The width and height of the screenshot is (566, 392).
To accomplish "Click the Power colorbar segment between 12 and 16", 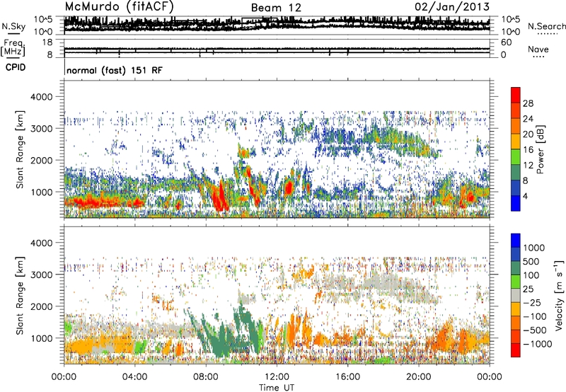I will (x=516, y=156).
